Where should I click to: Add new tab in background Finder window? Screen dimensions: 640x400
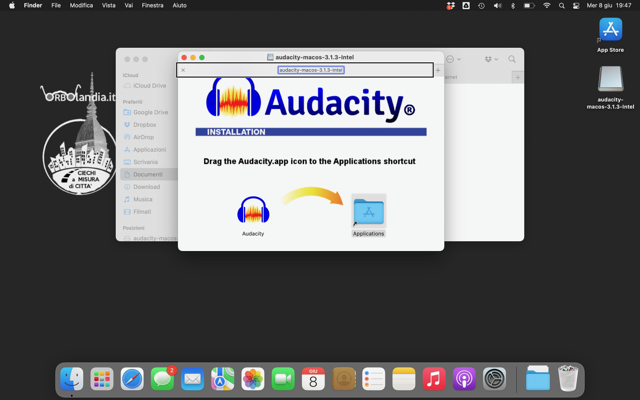pyautogui.click(x=518, y=77)
